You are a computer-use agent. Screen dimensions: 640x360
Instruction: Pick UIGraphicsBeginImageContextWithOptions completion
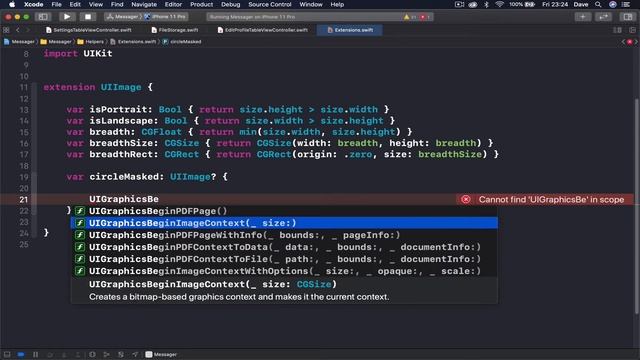click(x=284, y=271)
